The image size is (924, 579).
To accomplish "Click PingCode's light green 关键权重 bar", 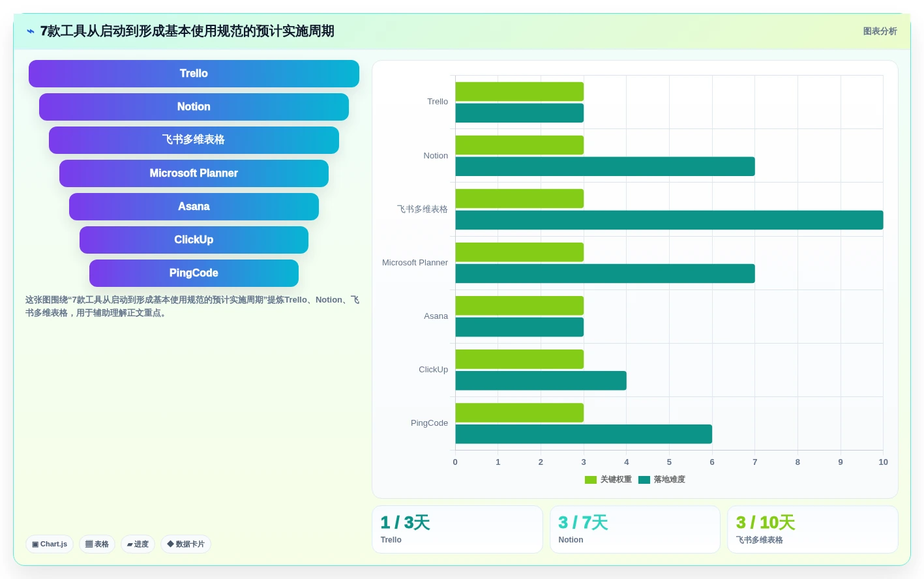I will pyautogui.click(x=519, y=413).
